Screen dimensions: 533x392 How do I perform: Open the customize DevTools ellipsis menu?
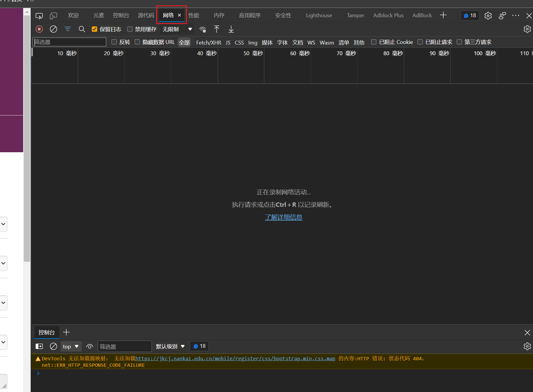pos(516,15)
